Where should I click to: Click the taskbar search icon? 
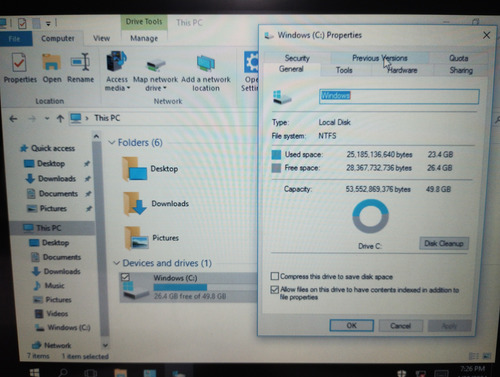pos(63,372)
